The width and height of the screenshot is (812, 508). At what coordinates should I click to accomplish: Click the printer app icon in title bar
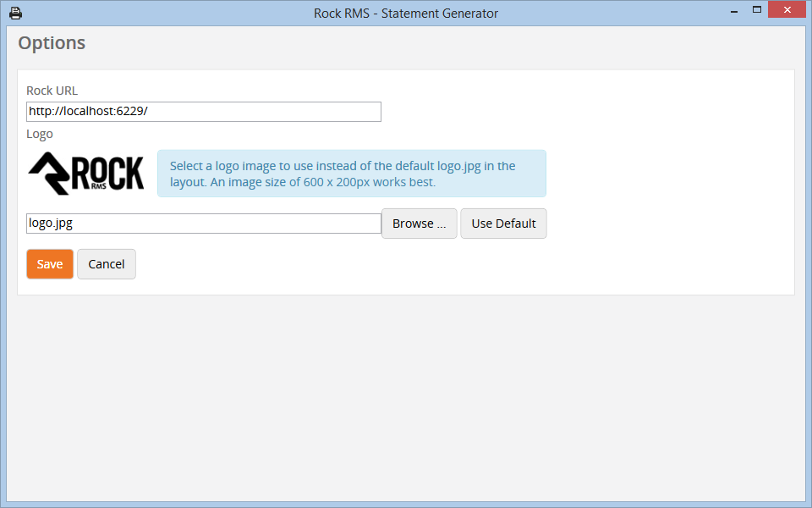tap(15, 13)
